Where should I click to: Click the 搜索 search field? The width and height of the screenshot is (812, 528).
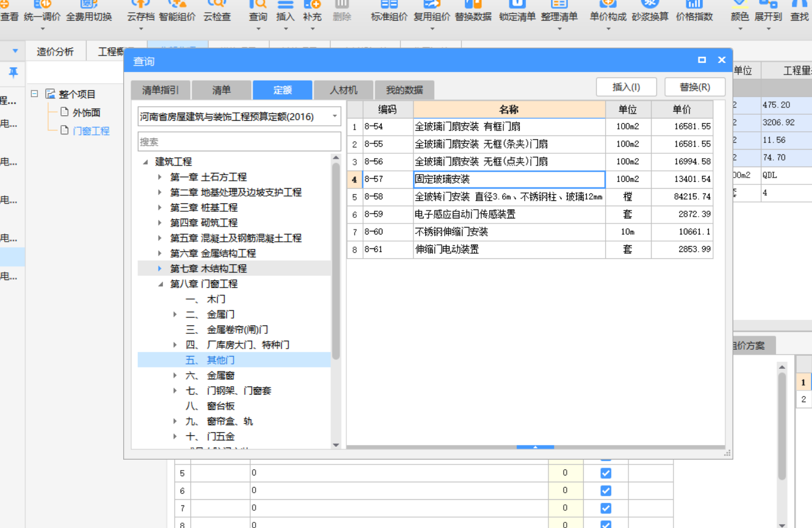click(239, 142)
